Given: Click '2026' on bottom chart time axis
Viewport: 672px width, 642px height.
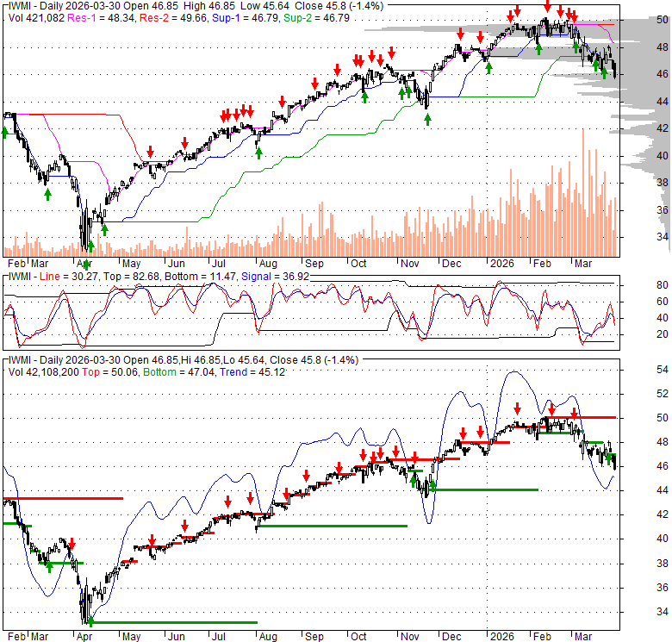Looking at the screenshot, I should 502,637.
